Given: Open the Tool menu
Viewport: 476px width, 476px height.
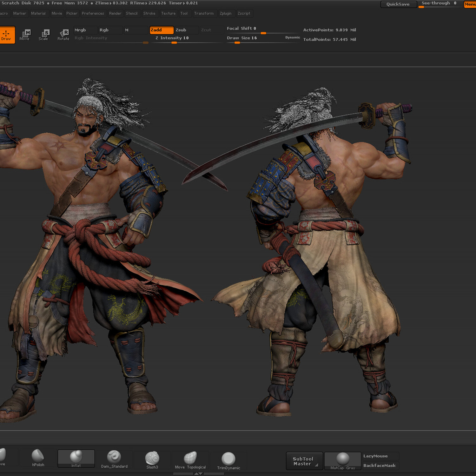Looking at the screenshot, I should point(184,13).
